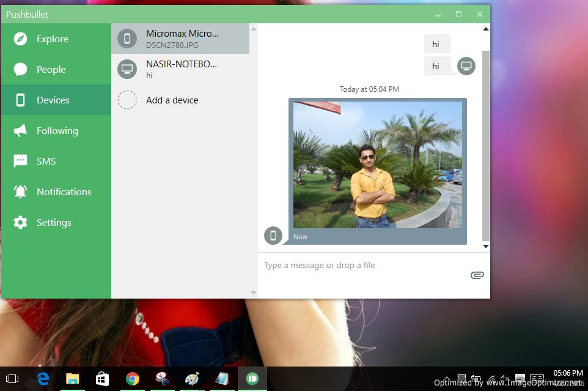The image size is (588, 391).
Task: Open Task View from the taskbar
Action: click(x=12, y=379)
